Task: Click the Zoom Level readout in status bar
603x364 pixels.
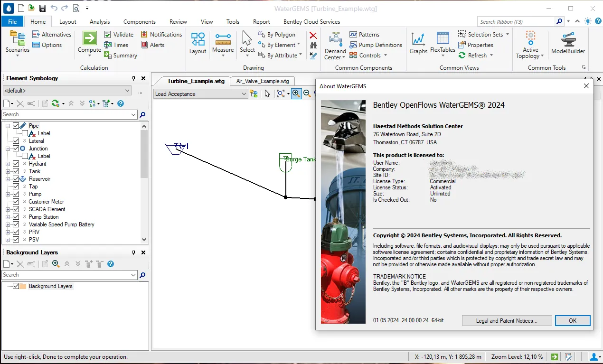Action: [x=517, y=357]
